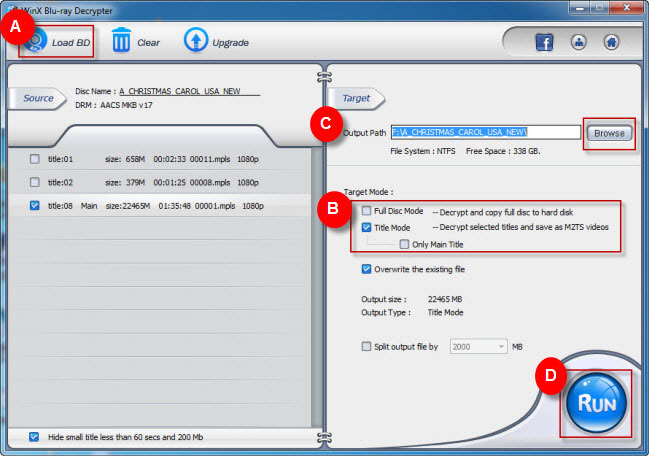Image resolution: width=649 pixels, height=456 pixels.
Task: Open the home page icon
Action: pyautogui.click(x=611, y=42)
